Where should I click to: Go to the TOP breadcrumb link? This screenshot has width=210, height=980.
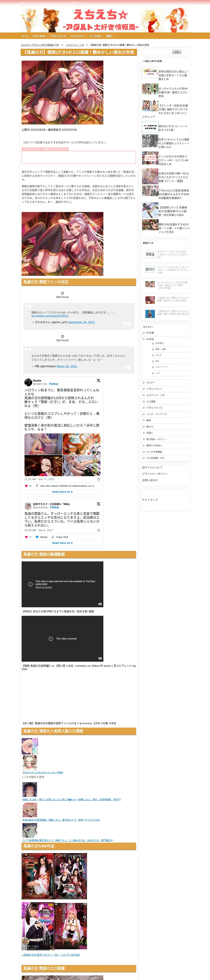(40, 45)
